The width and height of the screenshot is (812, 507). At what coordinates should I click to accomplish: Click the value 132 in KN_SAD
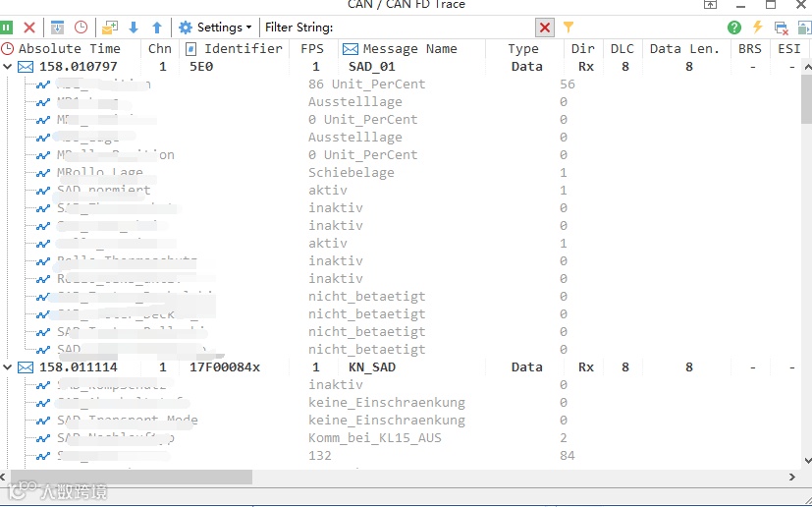319,456
